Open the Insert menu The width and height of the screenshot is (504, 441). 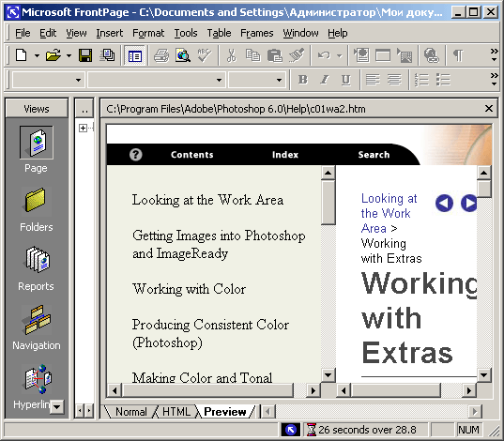[110, 33]
